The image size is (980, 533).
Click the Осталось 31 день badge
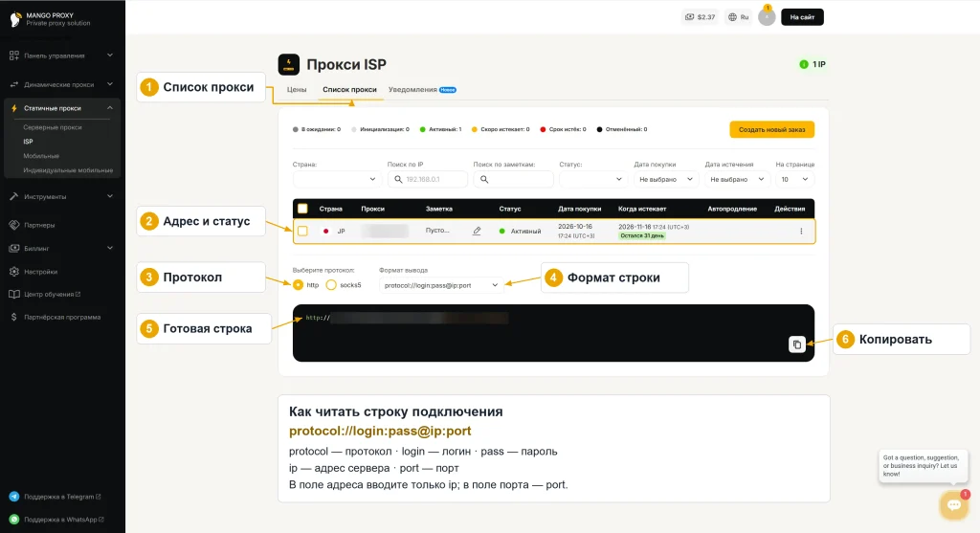[642, 235]
